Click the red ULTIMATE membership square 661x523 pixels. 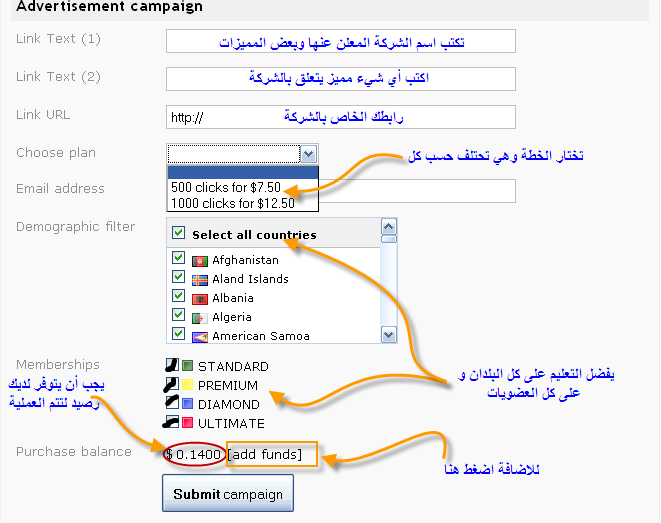click(x=187, y=424)
